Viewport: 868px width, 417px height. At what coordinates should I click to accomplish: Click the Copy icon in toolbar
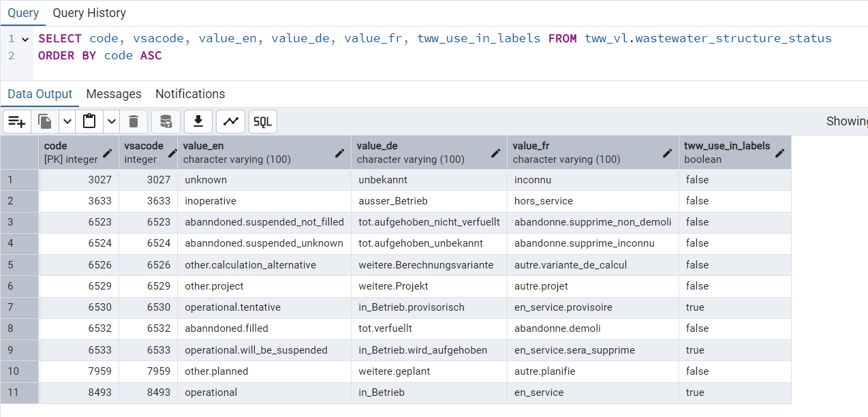45,121
